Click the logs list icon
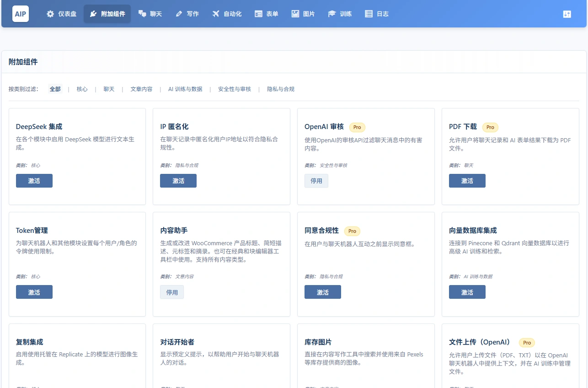Screen dimensions: 588x388 tap(369, 14)
